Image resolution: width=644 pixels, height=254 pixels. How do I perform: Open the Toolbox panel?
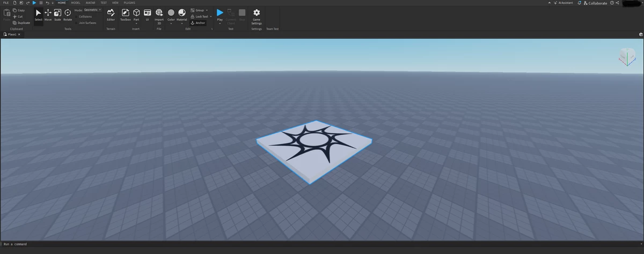(125, 14)
